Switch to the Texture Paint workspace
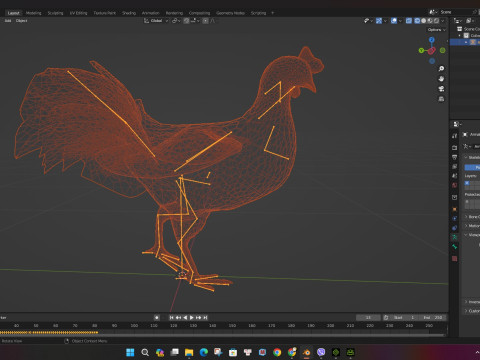This screenshot has width=480, height=360. pos(105,13)
